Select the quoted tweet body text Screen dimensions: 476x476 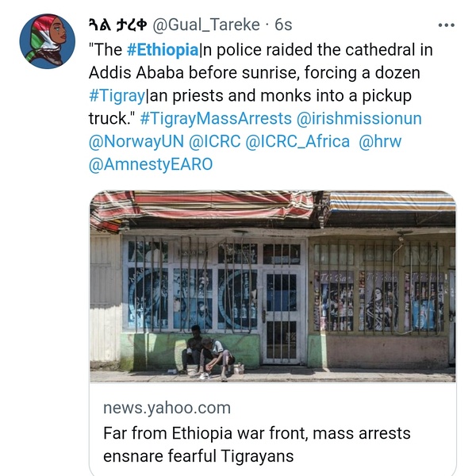click(260, 84)
